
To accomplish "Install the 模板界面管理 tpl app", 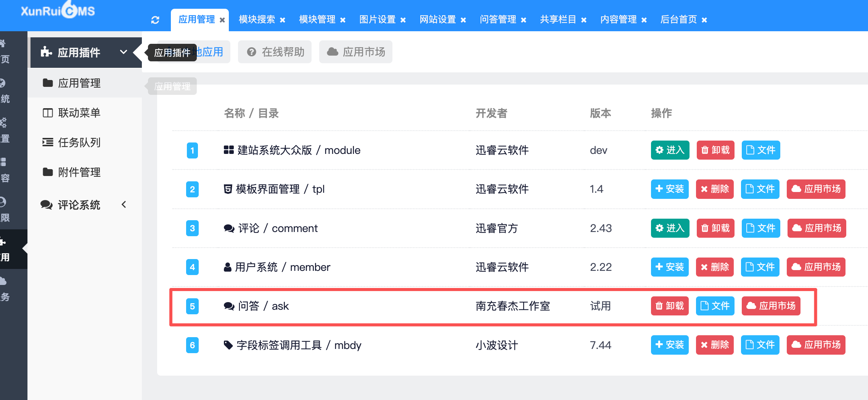I will pos(669,189).
